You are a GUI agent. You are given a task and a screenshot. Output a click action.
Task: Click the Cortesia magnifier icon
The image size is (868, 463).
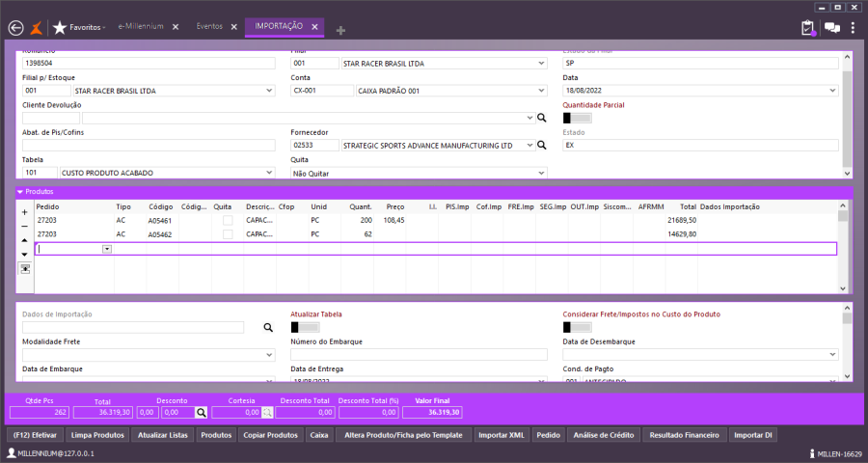pos(267,413)
